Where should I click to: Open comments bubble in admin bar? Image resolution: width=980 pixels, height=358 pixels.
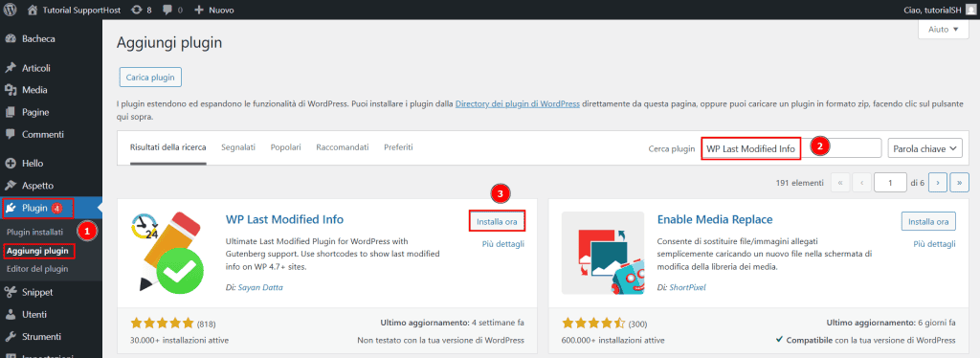tap(173, 10)
